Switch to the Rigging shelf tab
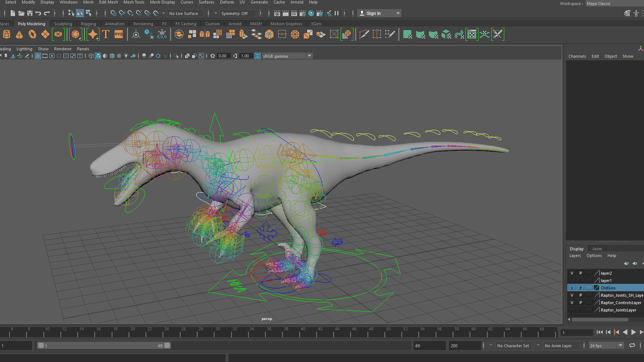 [x=88, y=24]
